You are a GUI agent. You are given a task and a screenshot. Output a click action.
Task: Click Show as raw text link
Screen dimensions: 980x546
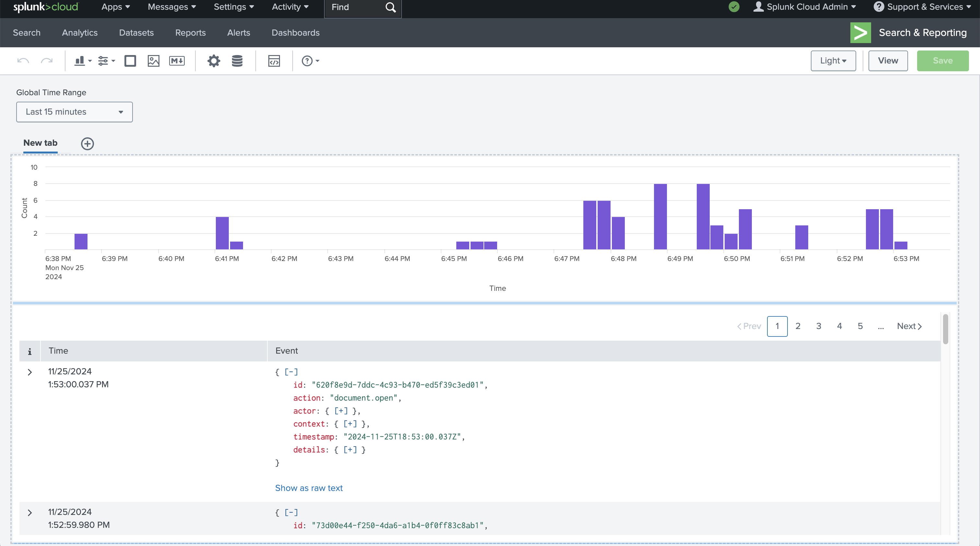tap(309, 488)
